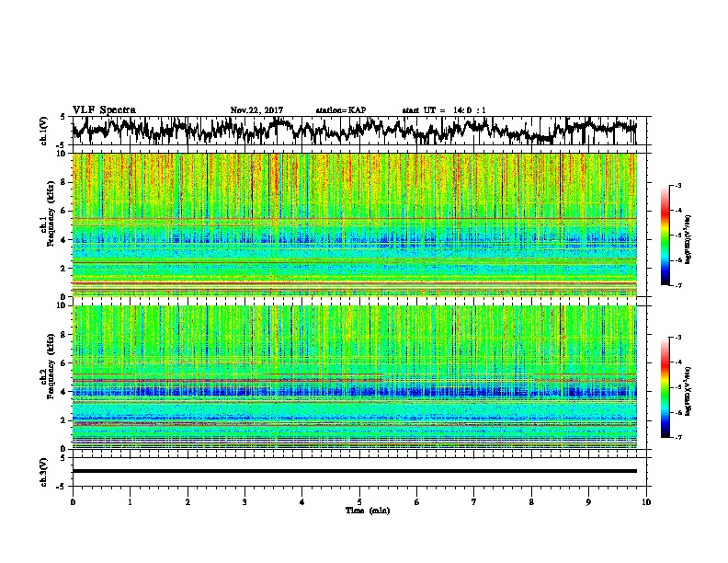Viewport: 728px width, 563px height.
Task: Click the ch.2 spectrogram color bar
Action: coord(665,387)
